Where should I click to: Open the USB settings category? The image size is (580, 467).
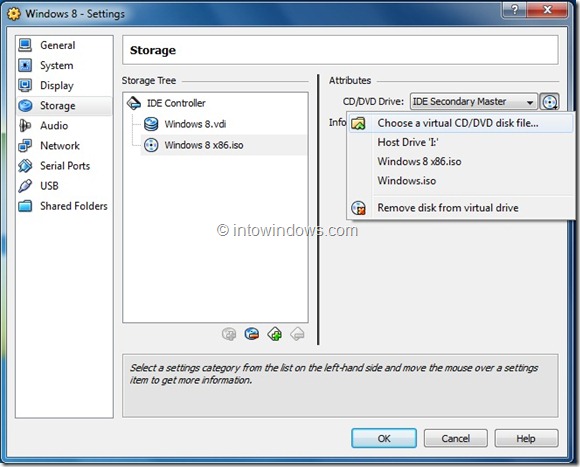[x=64, y=186]
